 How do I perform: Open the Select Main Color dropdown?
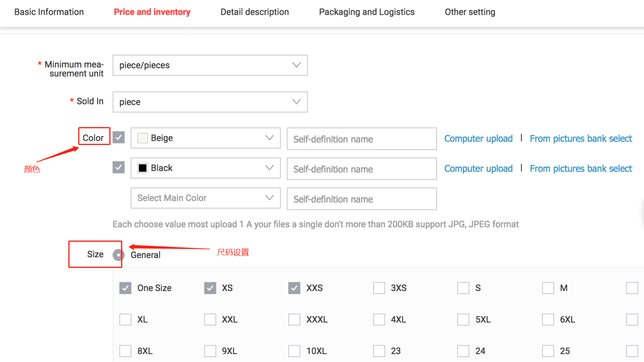click(205, 198)
